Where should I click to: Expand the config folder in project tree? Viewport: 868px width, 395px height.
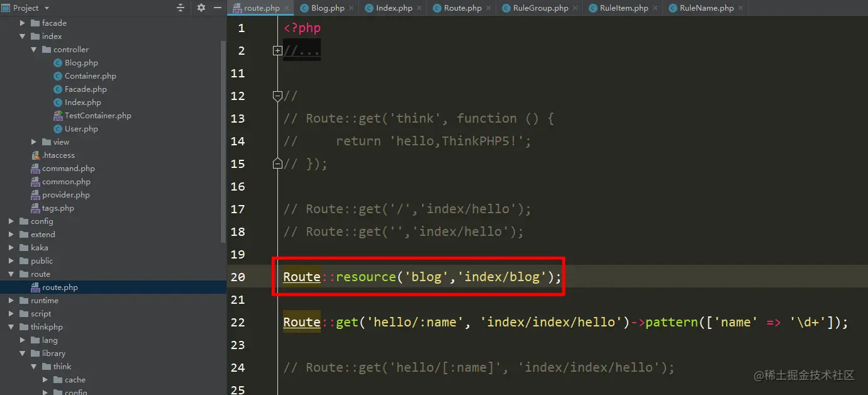coord(11,221)
